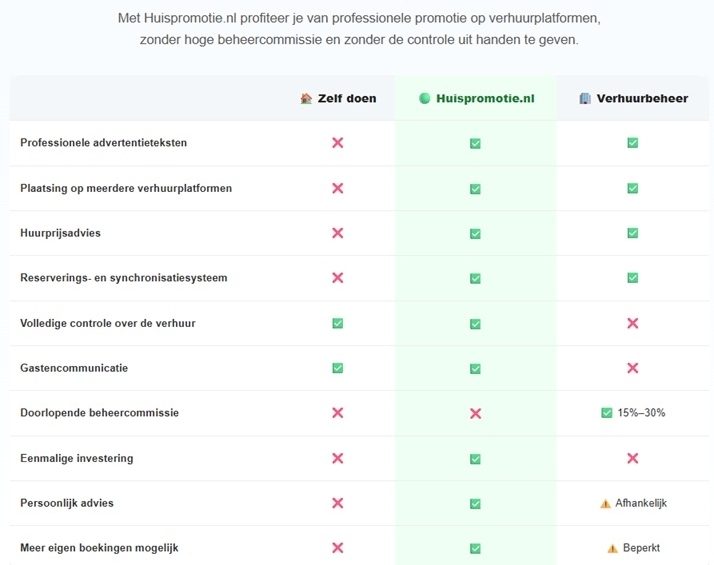Click the Zelf doen check for Volledige controle over de verhuur
The image size is (714, 565).
coord(337,323)
